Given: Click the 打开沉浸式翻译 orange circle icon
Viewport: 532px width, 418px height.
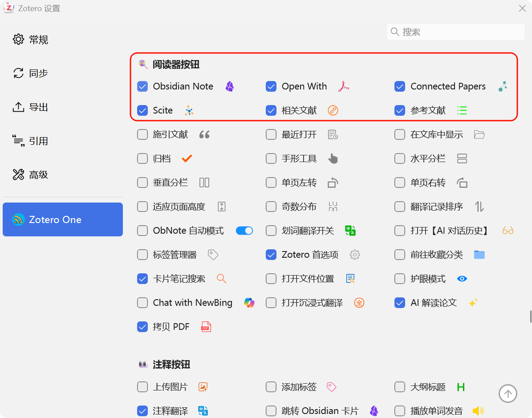Looking at the screenshot, I should click(359, 303).
